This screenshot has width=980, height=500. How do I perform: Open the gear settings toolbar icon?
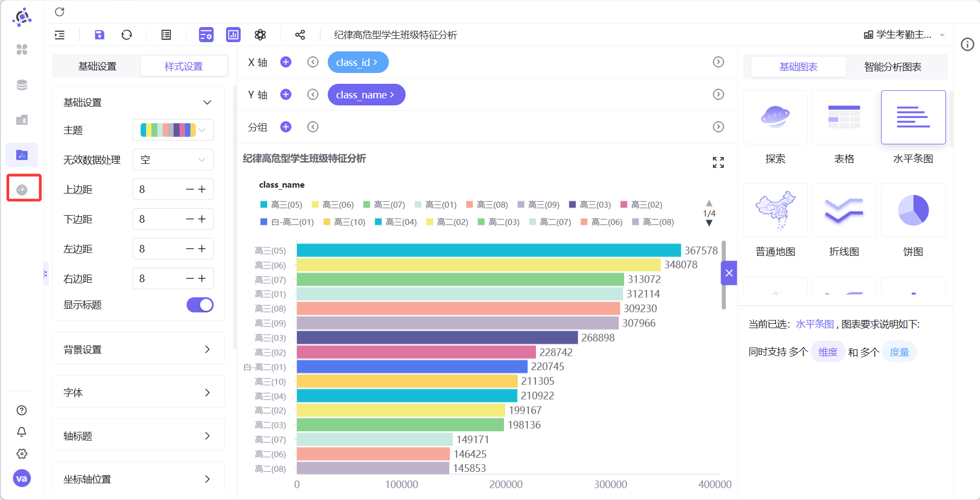tap(260, 35)
